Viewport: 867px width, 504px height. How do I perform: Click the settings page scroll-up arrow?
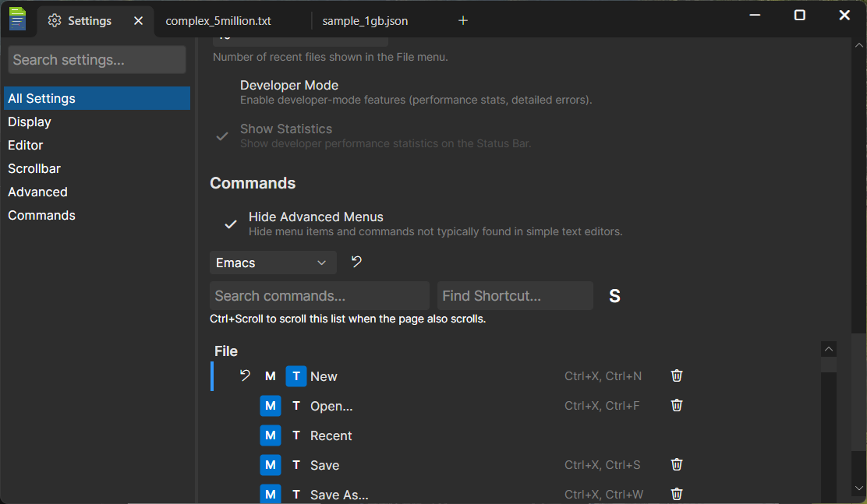(x=858, y=45)
